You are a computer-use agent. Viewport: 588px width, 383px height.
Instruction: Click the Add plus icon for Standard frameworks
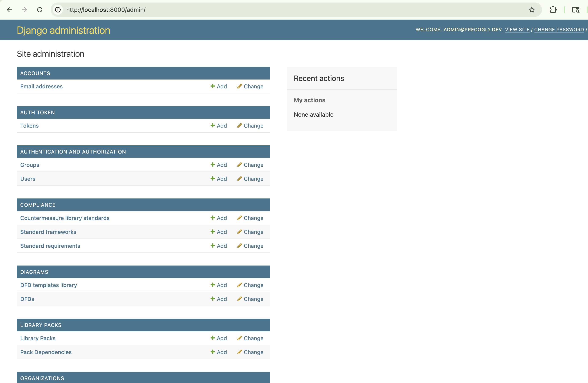point(213,232)
